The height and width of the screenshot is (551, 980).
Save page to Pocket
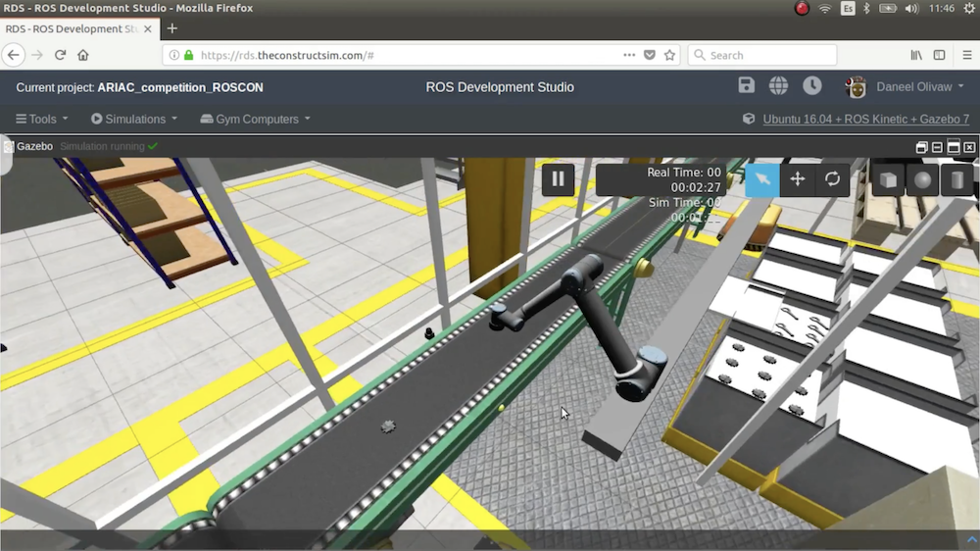650,55
